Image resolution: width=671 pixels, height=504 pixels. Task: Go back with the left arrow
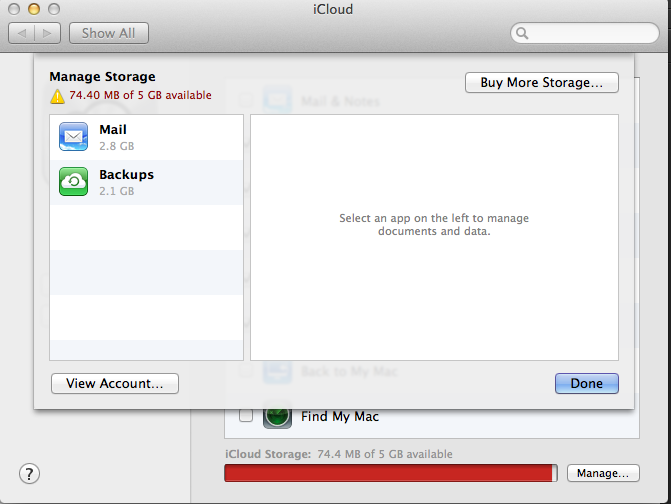pos(22,33)
